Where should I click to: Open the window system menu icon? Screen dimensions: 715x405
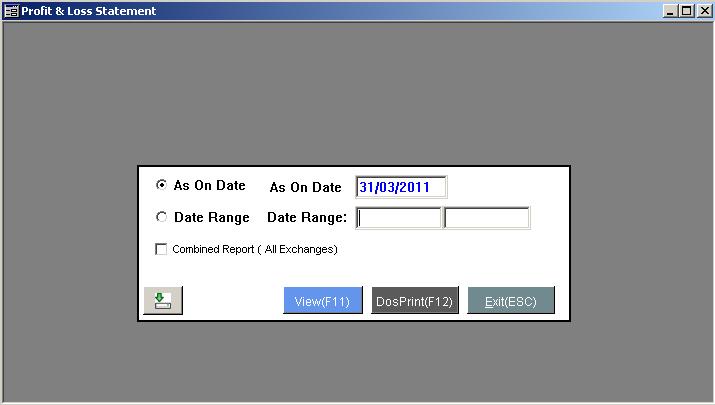(11, 11)
